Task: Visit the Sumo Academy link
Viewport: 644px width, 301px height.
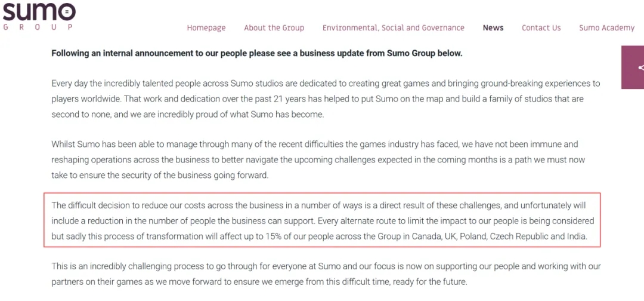Action: [x=606, y=28]
